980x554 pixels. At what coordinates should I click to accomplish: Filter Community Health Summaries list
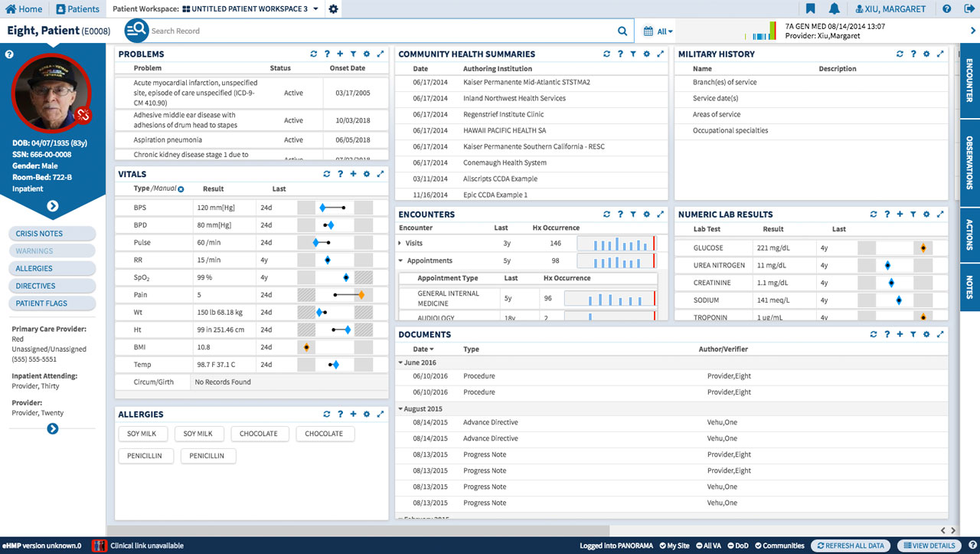(633, 54)
